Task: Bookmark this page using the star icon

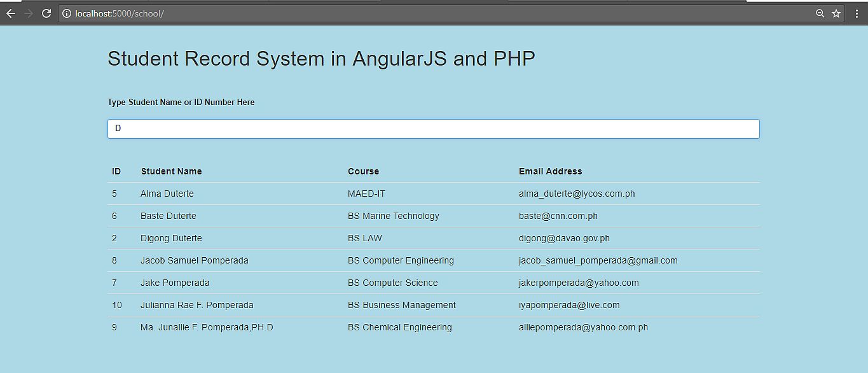Action: [x=837, y=12]
